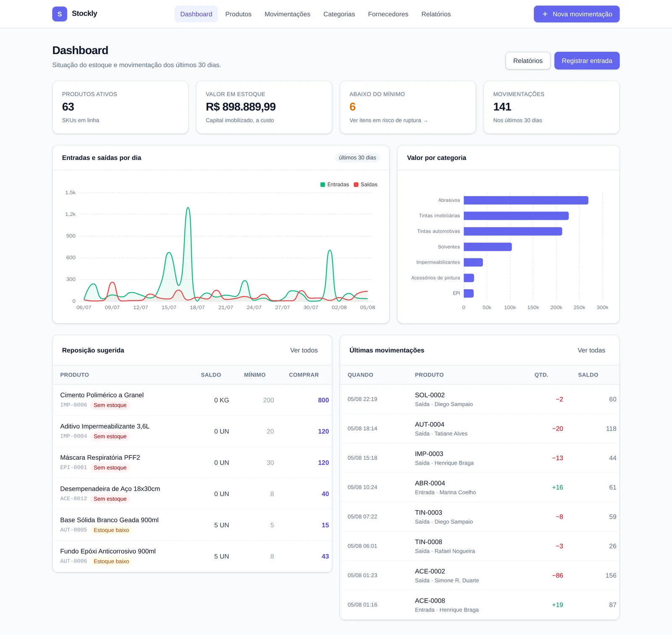This screenshot has width=672, height=635.
Task: Select the Aditivo Impermeabilizante 3,6L row
Action: click(x=192, y=431)
